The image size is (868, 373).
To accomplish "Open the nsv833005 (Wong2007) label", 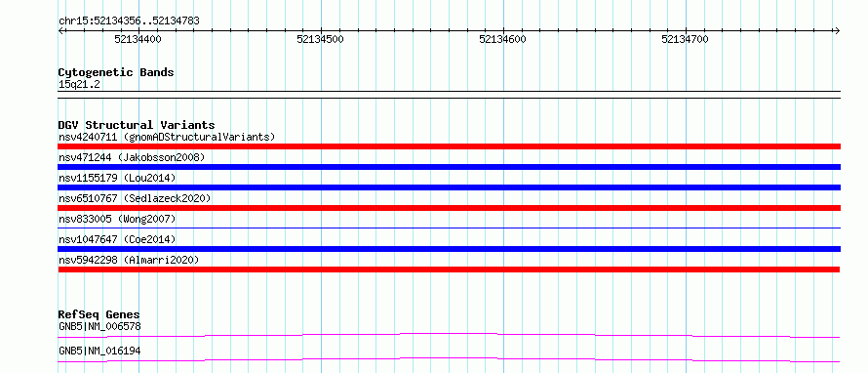I will coord(117,219).
